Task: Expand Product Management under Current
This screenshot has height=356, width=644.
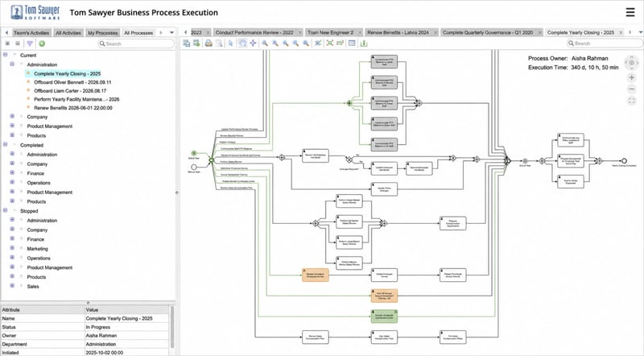Action: (x=12, y=126)
